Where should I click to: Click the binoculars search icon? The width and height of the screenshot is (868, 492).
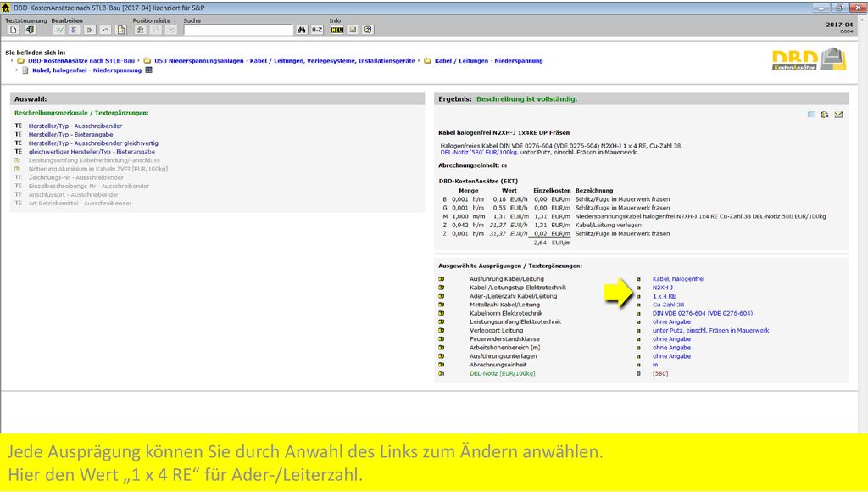[302, 30]
